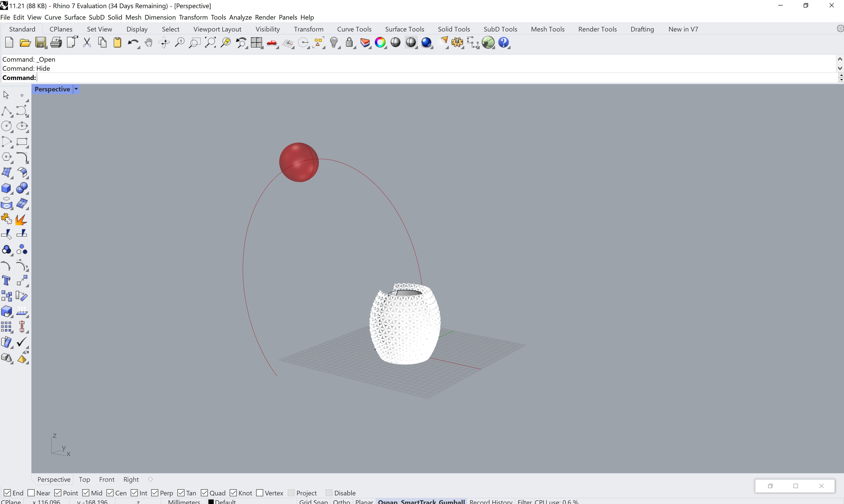Click in the Command input field
Viewport: 844px width, 504px height.
click(x=408, y=78)
